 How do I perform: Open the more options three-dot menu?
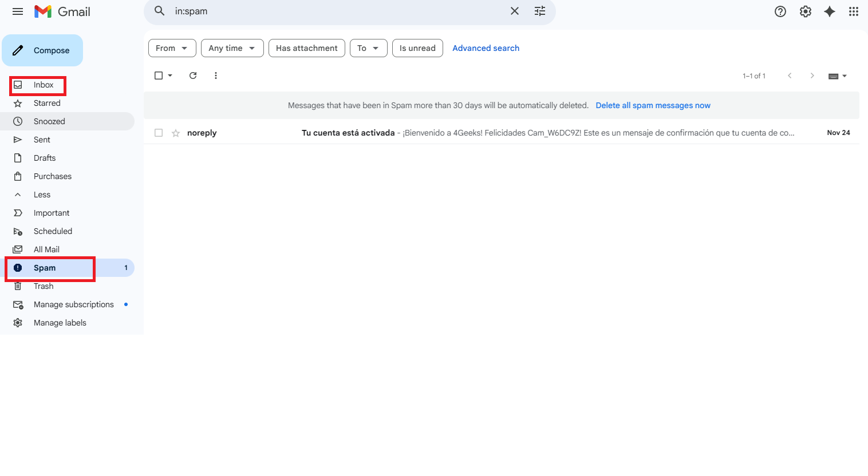pyautogui.click(x=216, y=76)
